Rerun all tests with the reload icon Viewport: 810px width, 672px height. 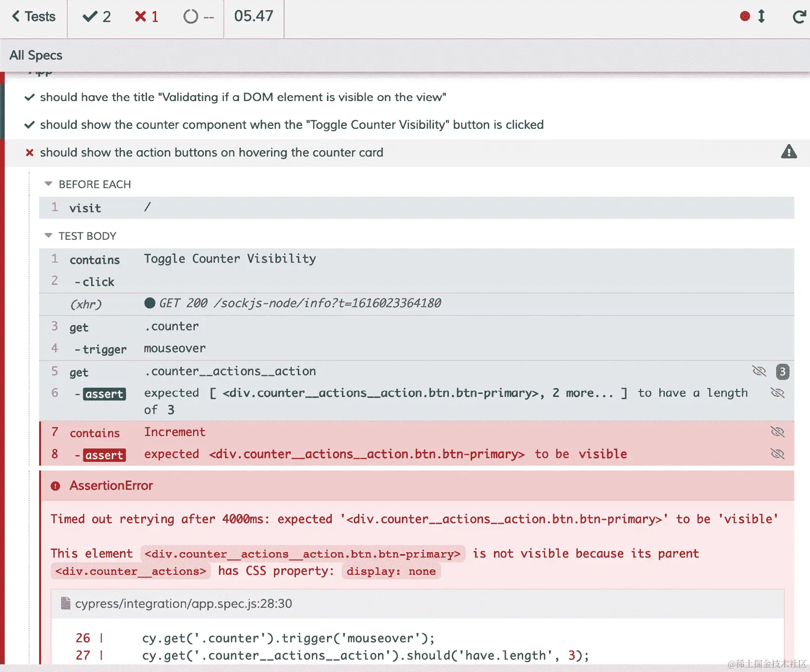pos(799,17)
